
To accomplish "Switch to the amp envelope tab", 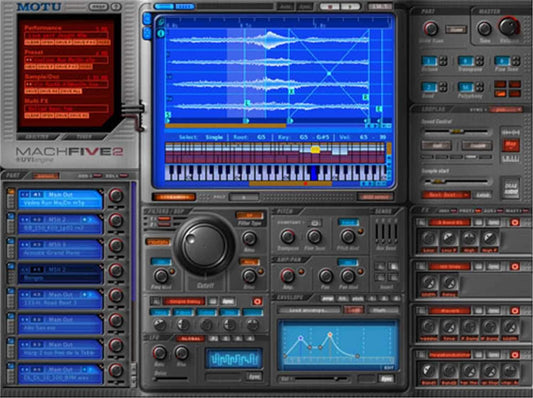I will pyautogui.click(x=328, y=299).
